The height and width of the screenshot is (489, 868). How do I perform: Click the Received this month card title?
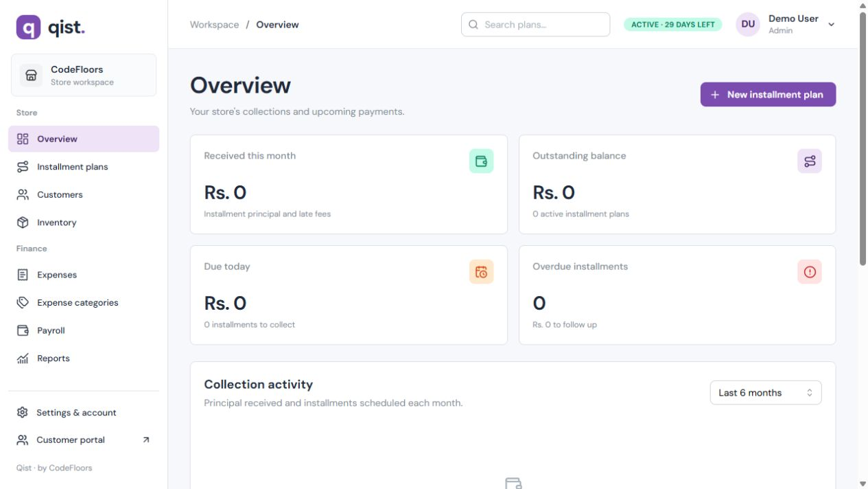pyautogui.click(x=250, y=156)
